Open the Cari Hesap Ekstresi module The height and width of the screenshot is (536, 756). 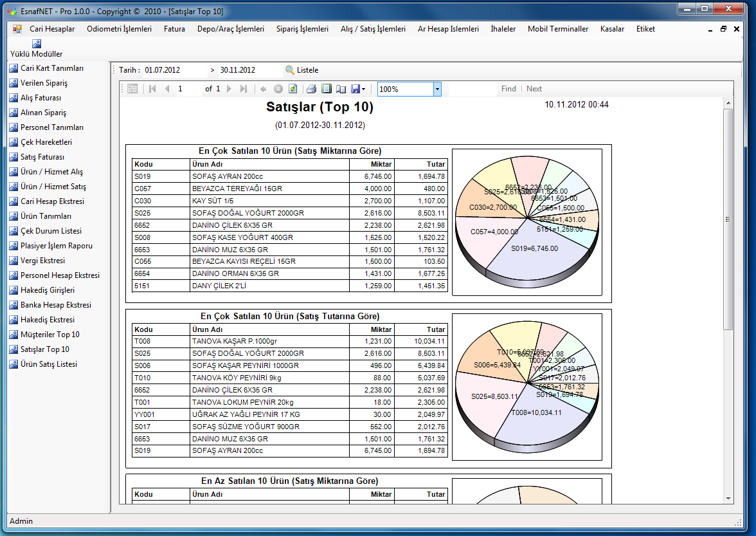click(x=47, y=201)
